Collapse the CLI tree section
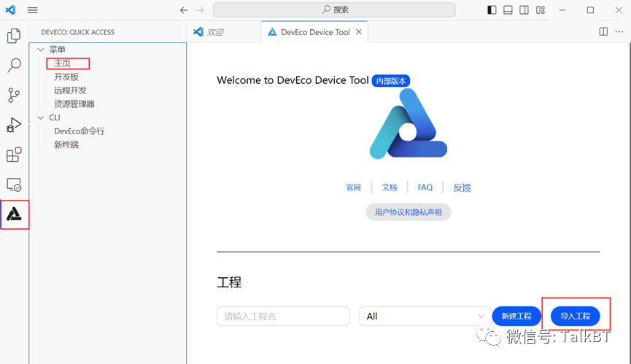Image resolution: width=631 pixels, height=364 pixels. (x=41, y=117)
